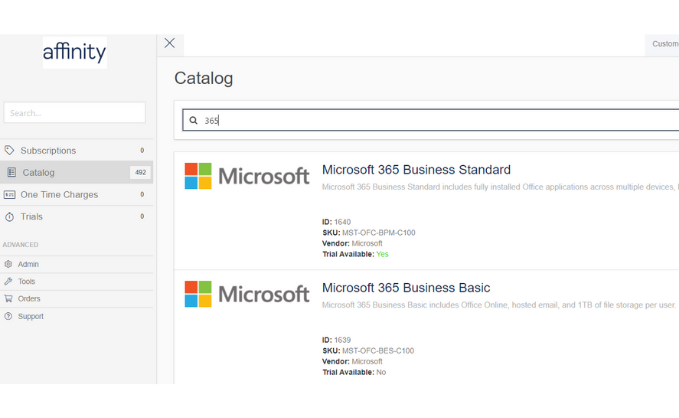This screenshot has height=418, width=679.
Task: Click Microsoft logo of Business Standard listing
Action: (247, 176)
